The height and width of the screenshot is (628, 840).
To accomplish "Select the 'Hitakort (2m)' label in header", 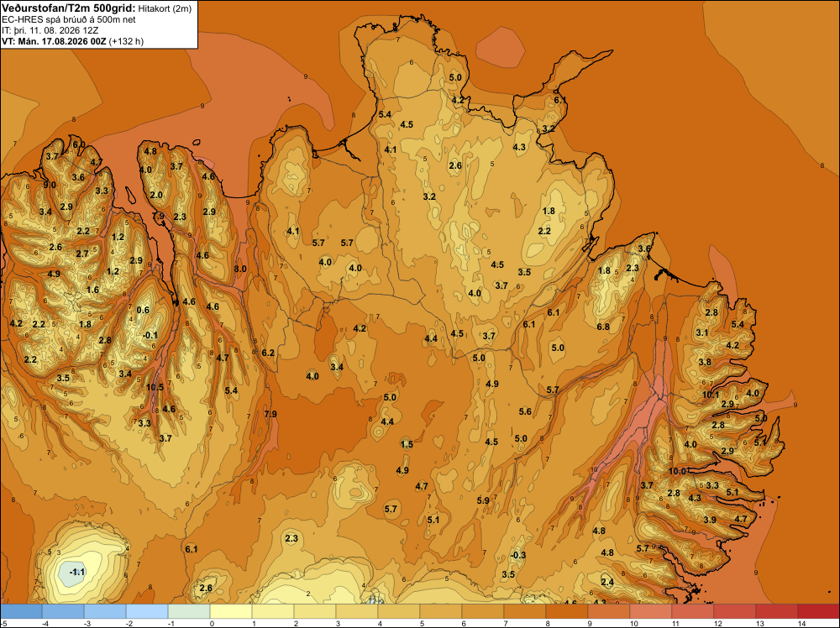I will coord(165,8).
